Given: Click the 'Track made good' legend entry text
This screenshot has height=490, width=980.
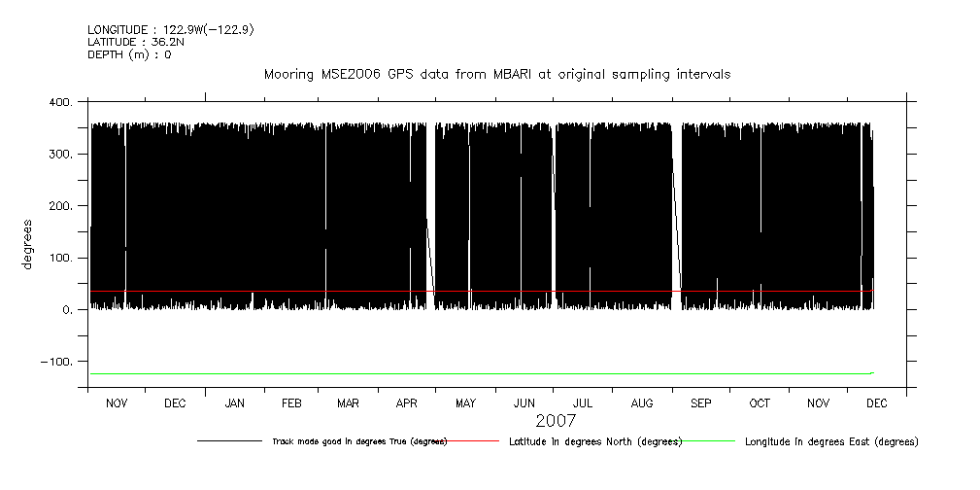Looking at the screenshot, I should (x=358, y=441).
